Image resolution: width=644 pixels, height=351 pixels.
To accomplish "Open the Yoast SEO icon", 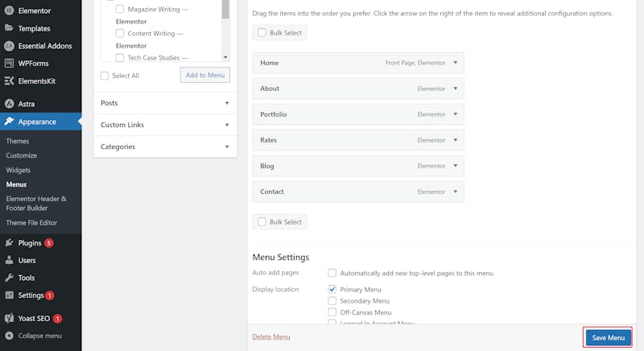I will (x=9, y=318).
